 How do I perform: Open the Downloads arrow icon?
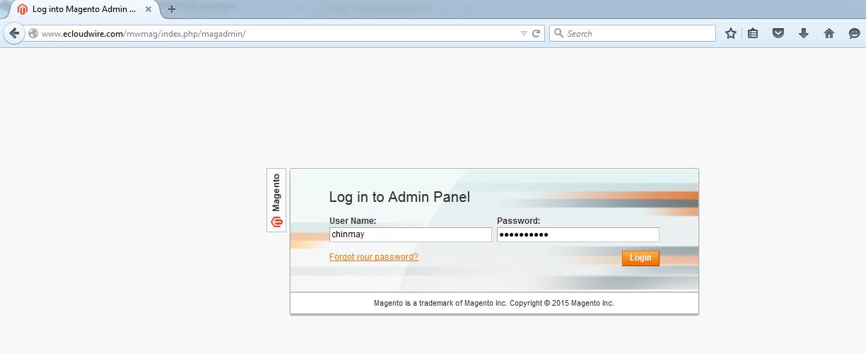804,33
